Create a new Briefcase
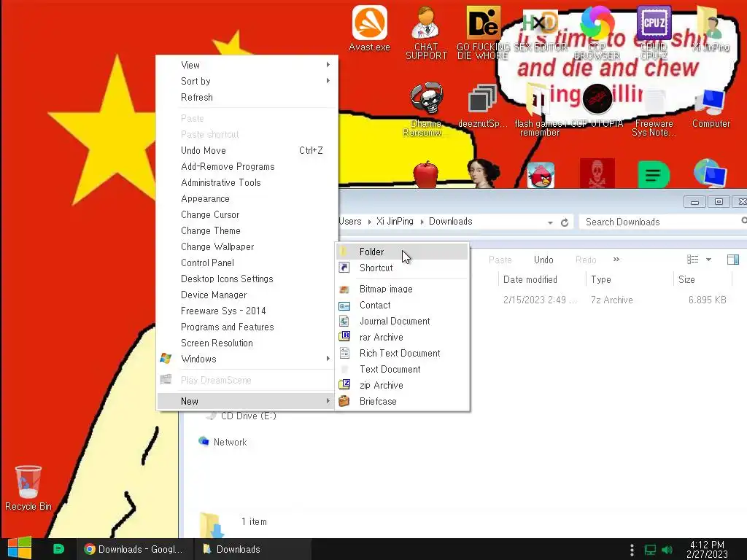747x560 pixels. pyautogui.click(x=402, y=402)
